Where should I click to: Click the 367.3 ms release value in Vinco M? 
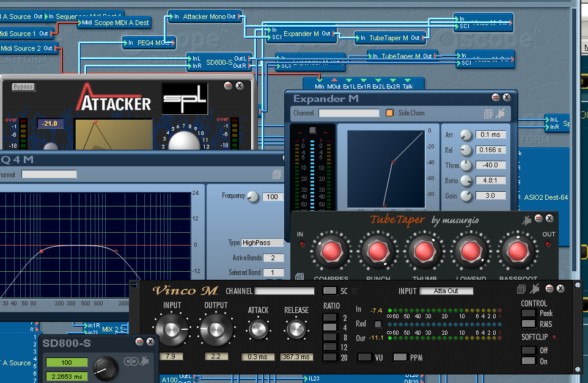click(296, 357)
